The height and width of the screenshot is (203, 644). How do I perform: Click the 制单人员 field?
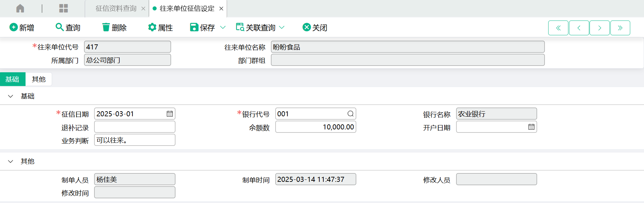tap(135, 179)
